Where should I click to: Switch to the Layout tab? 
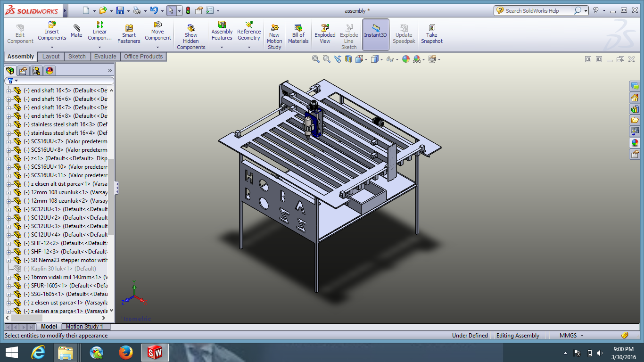51,57
